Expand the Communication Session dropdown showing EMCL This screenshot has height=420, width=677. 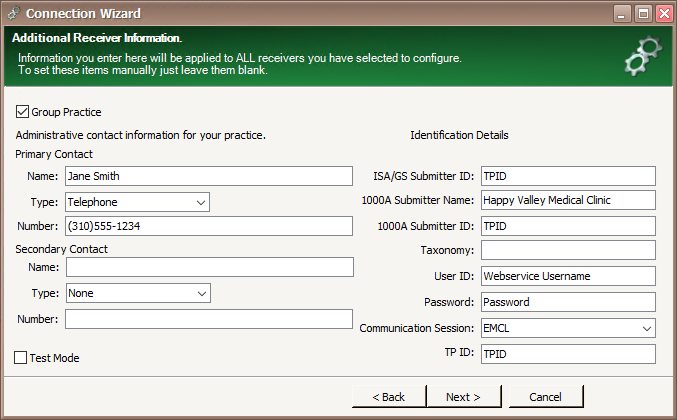click(x=568, y=328)
